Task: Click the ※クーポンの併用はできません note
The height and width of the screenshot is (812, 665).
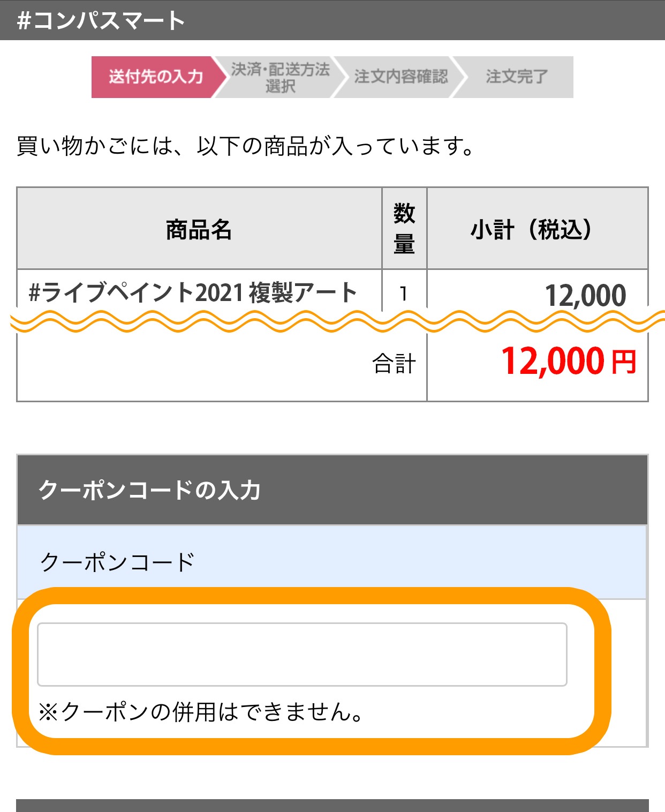Action: pos(201,712)
